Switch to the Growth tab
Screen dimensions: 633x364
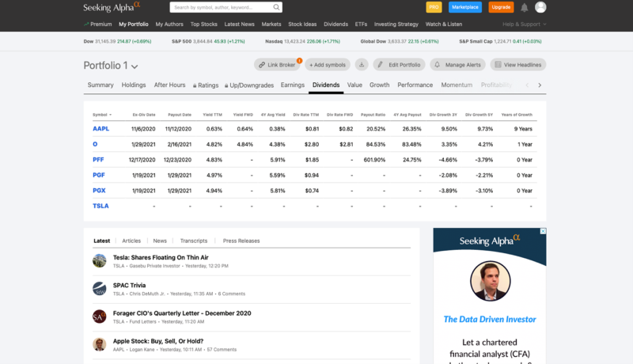pos(380,85)
